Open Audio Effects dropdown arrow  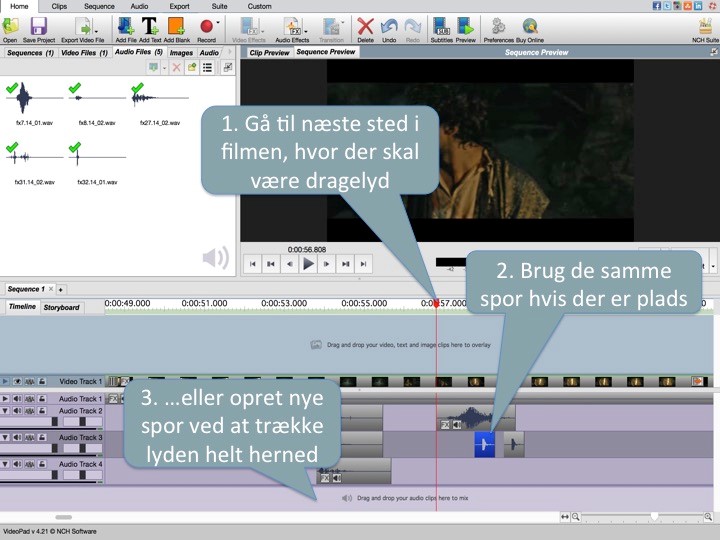tap(306, 32)
